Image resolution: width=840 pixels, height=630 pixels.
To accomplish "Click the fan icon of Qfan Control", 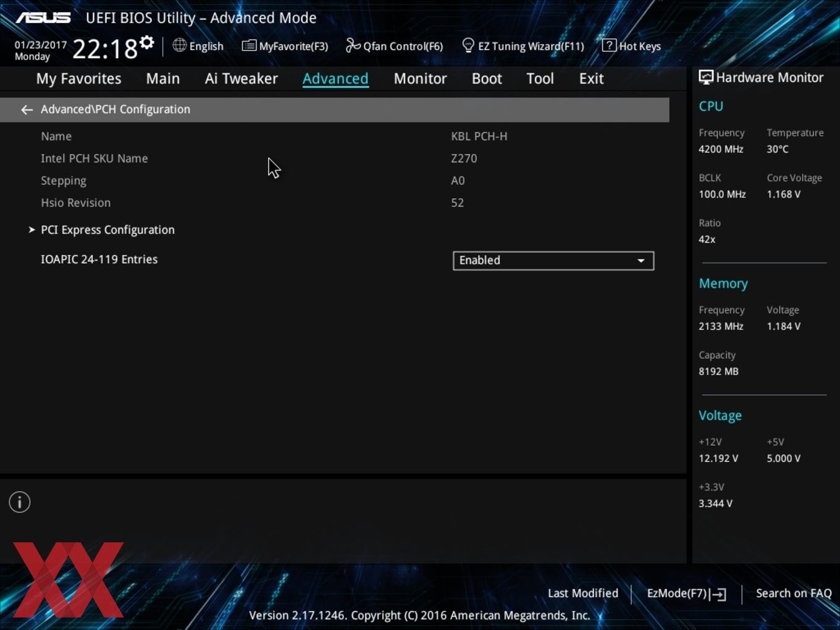I will point(353,45).
